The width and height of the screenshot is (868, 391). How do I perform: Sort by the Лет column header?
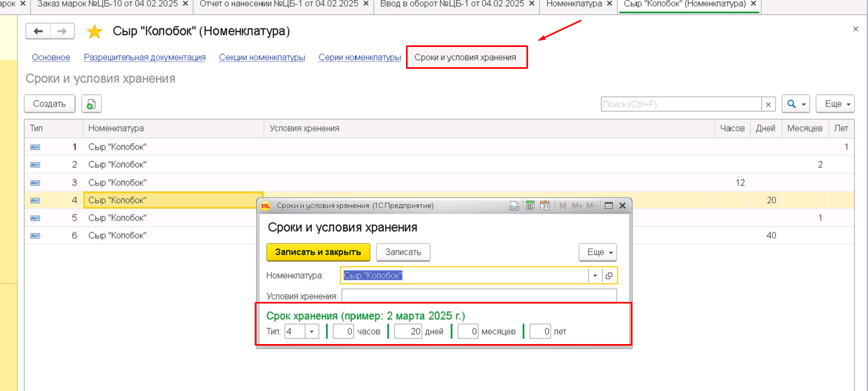[841, 129]
